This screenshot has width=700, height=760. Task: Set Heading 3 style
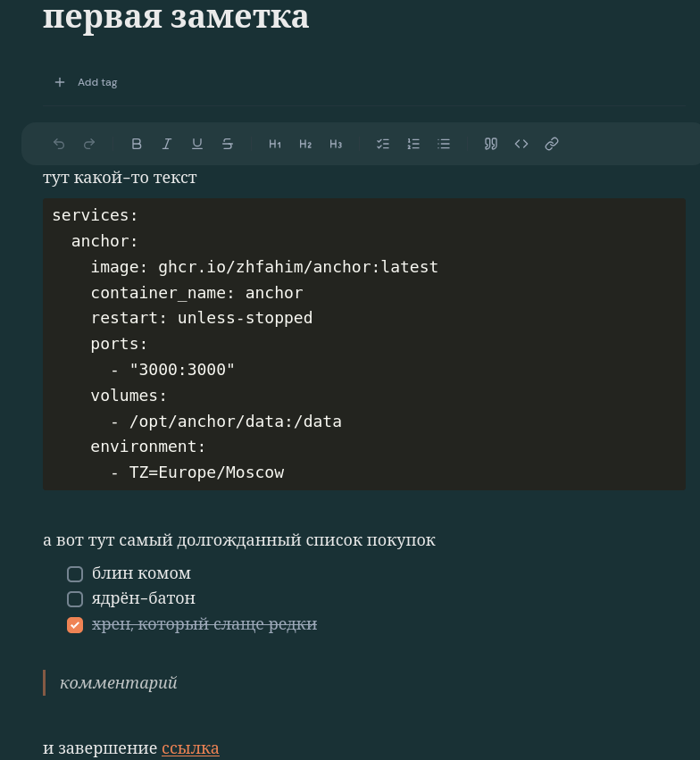[x=336, y=144]
